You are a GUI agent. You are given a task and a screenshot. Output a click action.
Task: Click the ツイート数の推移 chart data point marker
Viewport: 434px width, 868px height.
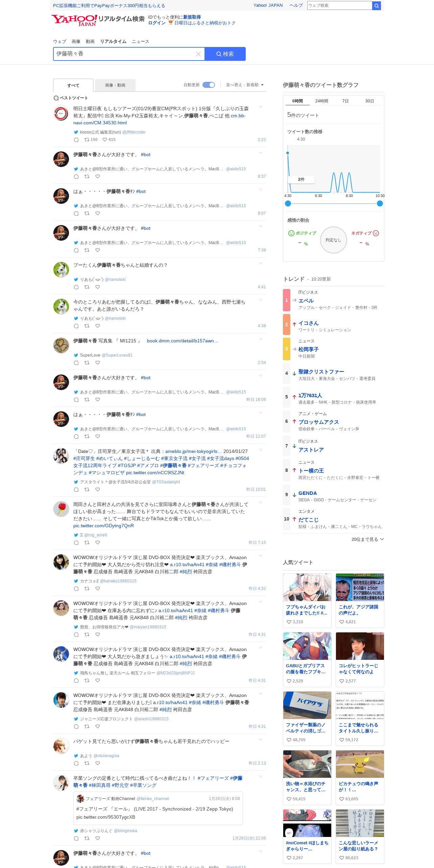coord(288,153)
